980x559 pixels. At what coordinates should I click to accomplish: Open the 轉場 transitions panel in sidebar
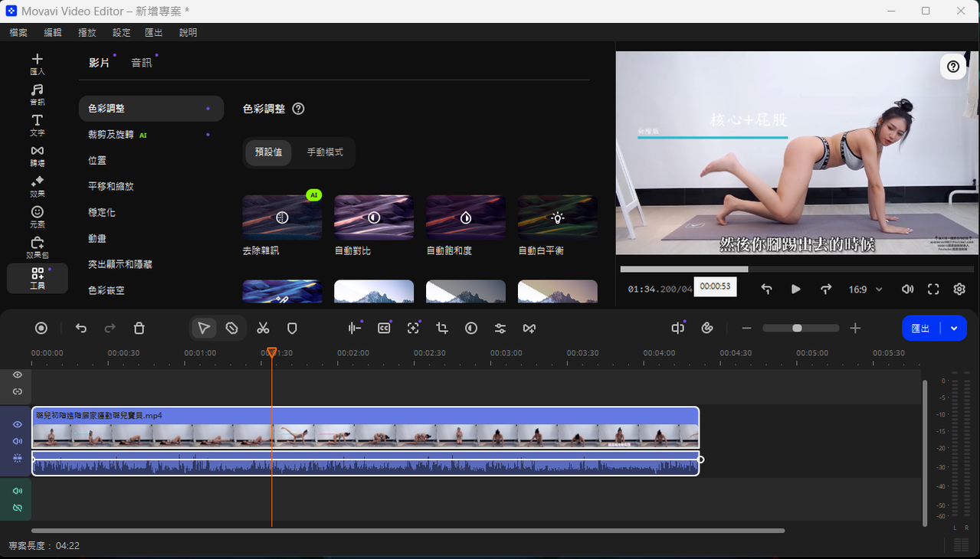coord(37,155)
